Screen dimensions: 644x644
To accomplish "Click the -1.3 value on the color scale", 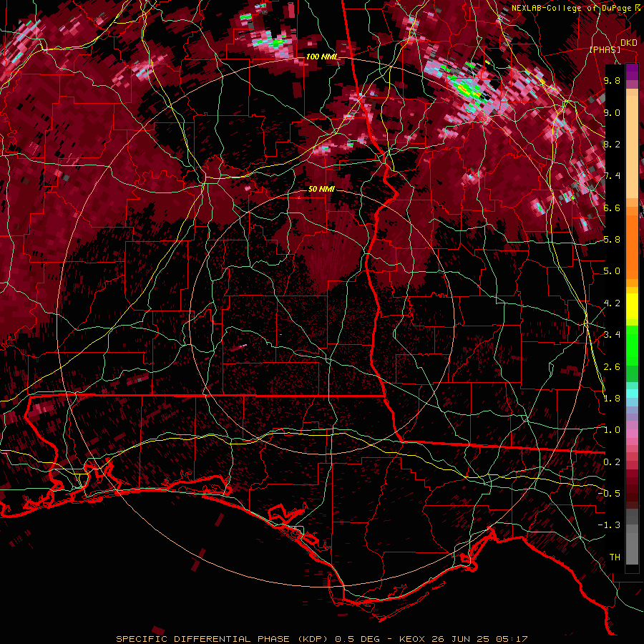I will tap(609, 525).
